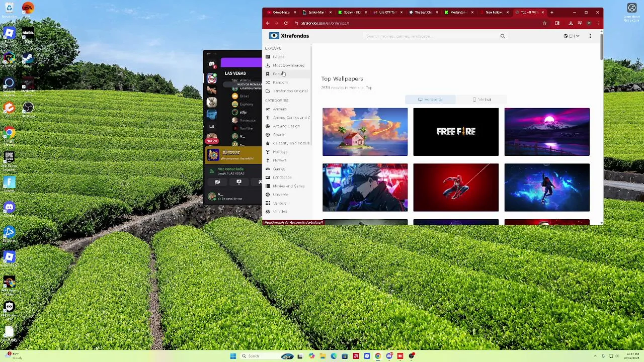Share your screen in Discord
This screenshot has height=362, width=644.
(238, 182)
